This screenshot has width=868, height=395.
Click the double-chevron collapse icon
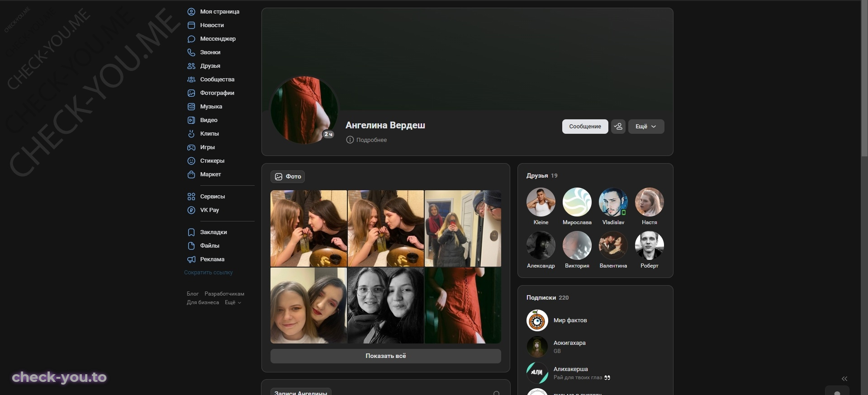(x=844, y=379)
